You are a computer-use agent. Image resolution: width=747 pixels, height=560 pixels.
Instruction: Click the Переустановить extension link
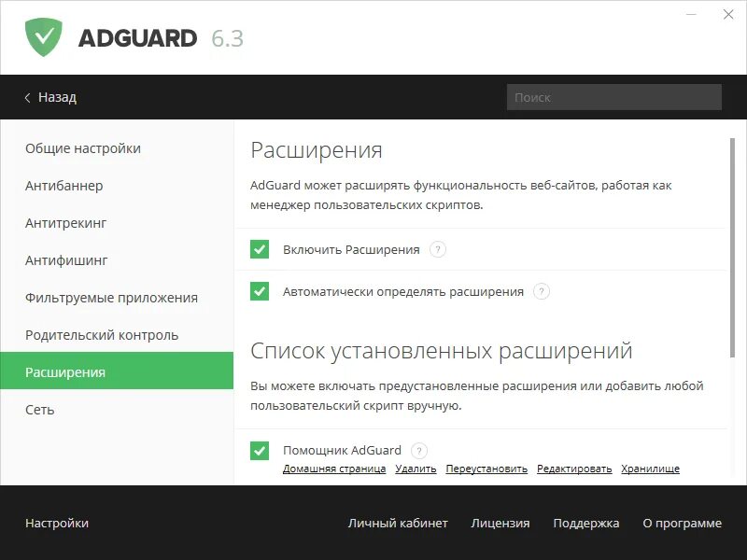pyautogui.click(x=486, y=469)
